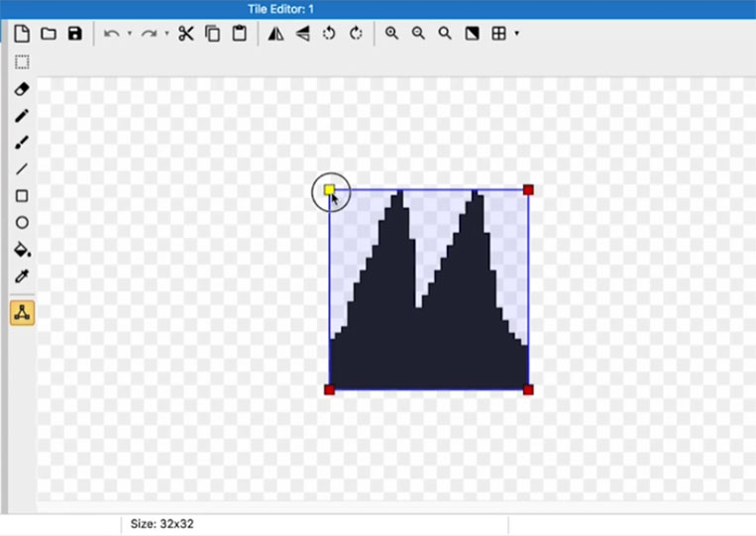
Task: Click the yellow top-left polygon vertex
Action: tap(329, 190)
